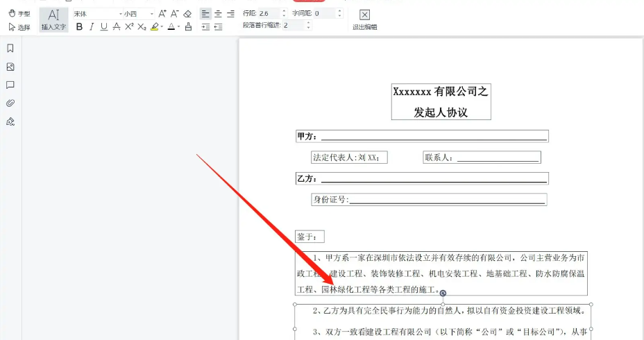Viewport: 644px width, 340px height.
Task: Click the yellow highlight color swatch
Action: [x=155, y=26]
